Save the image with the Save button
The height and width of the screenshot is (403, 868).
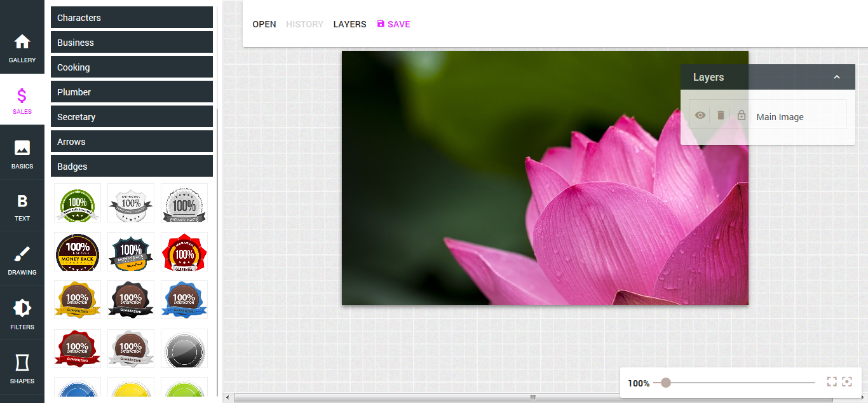coord(393,24)
